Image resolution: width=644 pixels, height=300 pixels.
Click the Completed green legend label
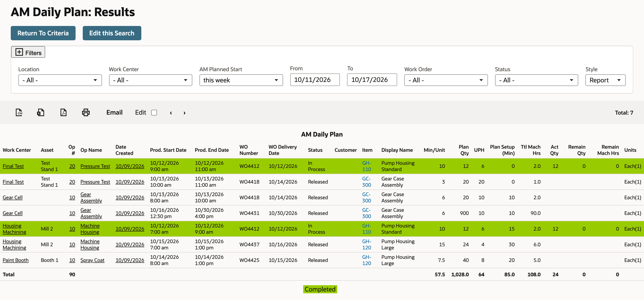320,289
